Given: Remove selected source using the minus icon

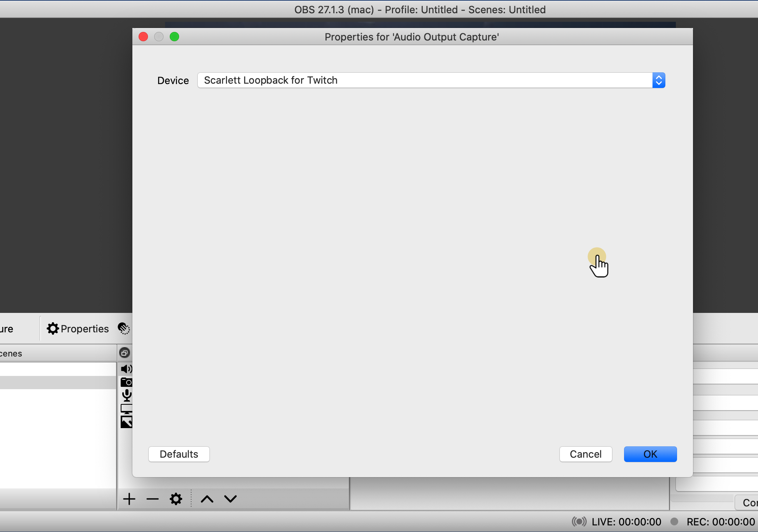Looking at the screenshot, I should [152, 499].
